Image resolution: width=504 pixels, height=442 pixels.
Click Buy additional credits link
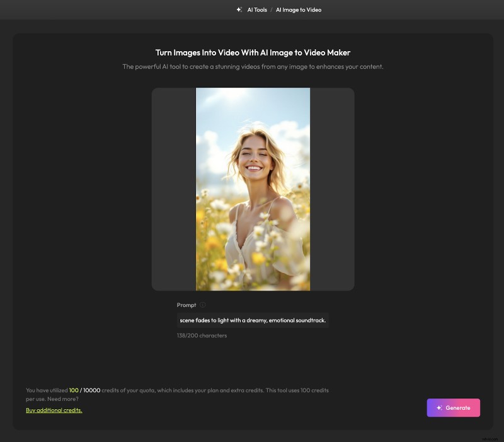coord(54,410)
